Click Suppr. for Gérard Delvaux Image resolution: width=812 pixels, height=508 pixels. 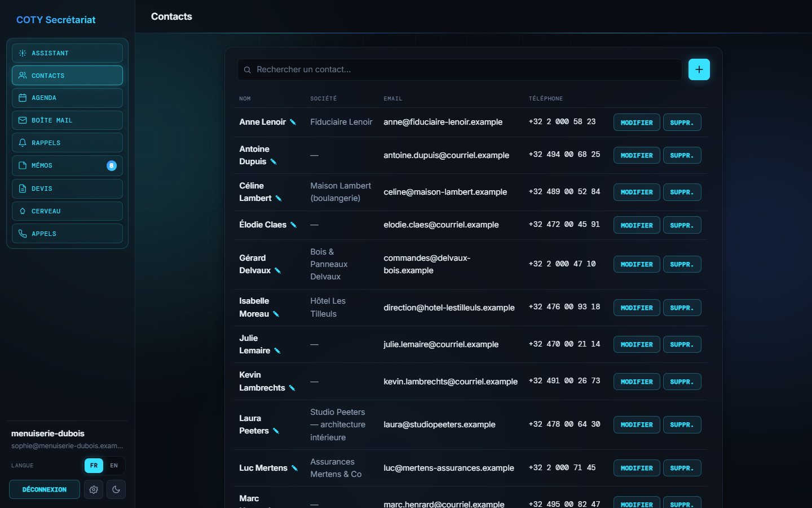682,264
